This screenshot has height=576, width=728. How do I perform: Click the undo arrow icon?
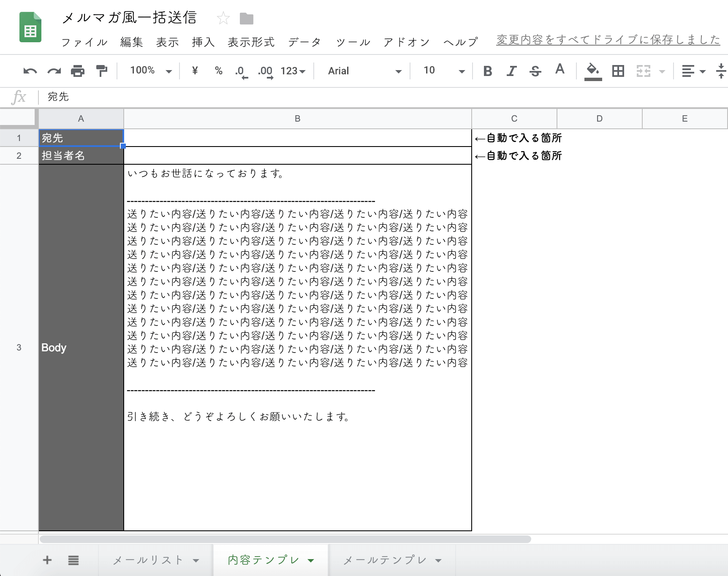coord(30,71)
